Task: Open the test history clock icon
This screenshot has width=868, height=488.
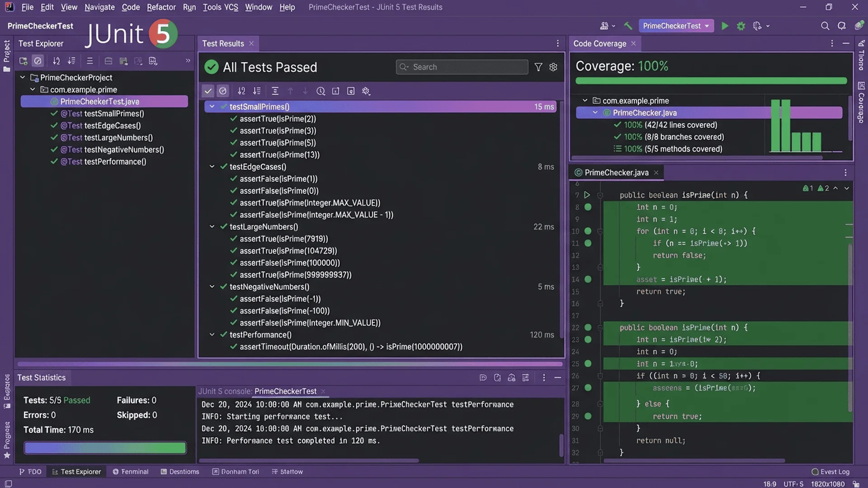Action: tap(321, 91)
